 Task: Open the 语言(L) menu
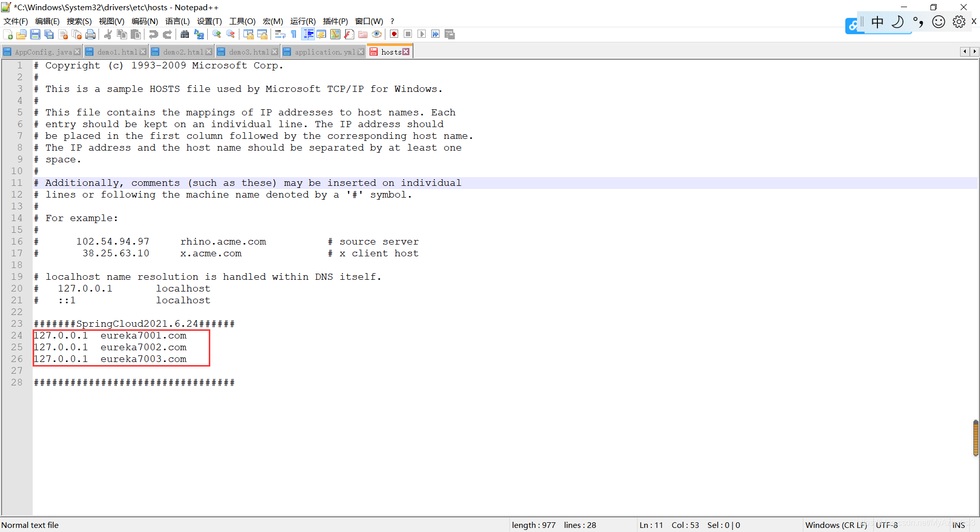tap(178, 21)
